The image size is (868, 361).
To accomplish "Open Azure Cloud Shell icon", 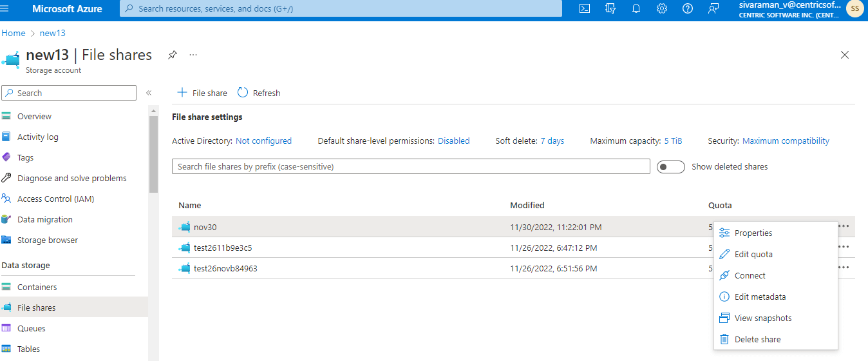I will click(x=585, y=8).
